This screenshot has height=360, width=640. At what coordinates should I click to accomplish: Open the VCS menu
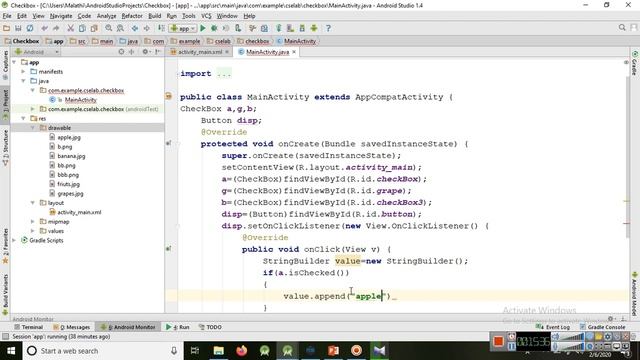coord(206,16)
